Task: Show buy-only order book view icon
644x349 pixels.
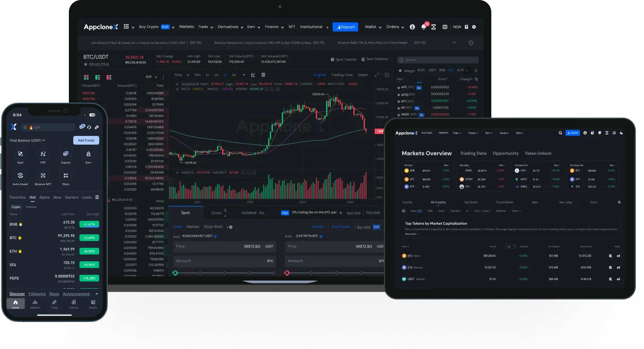Action: (x=98, y=77)
